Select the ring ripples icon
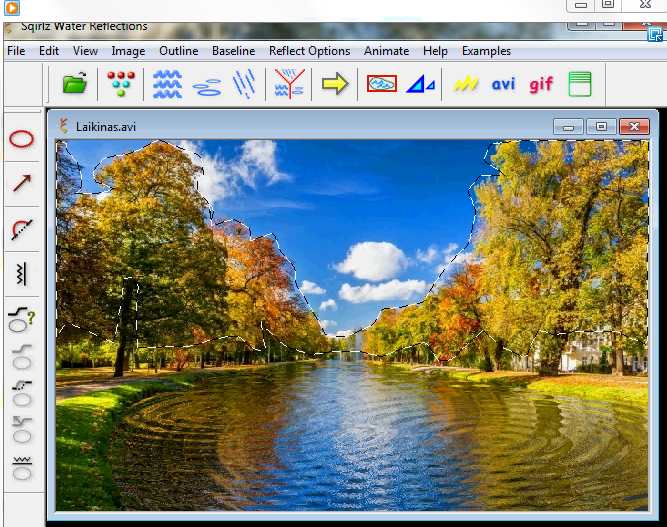 pos(206,86)
